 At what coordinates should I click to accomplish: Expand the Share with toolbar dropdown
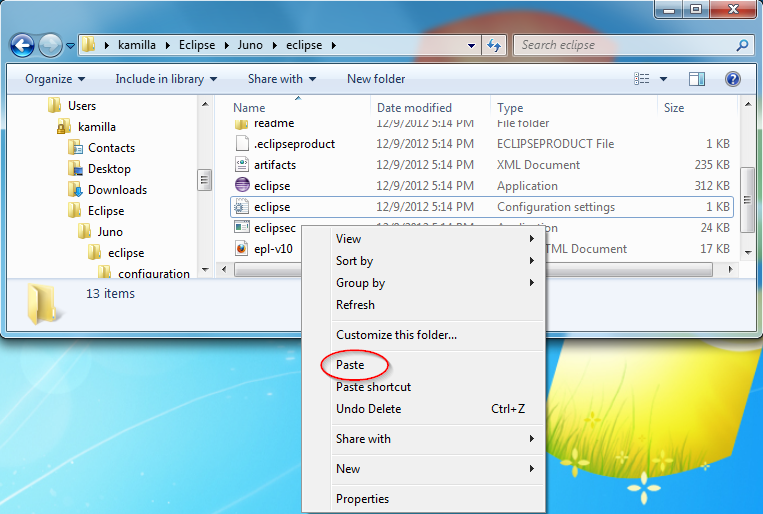[282, 79]
